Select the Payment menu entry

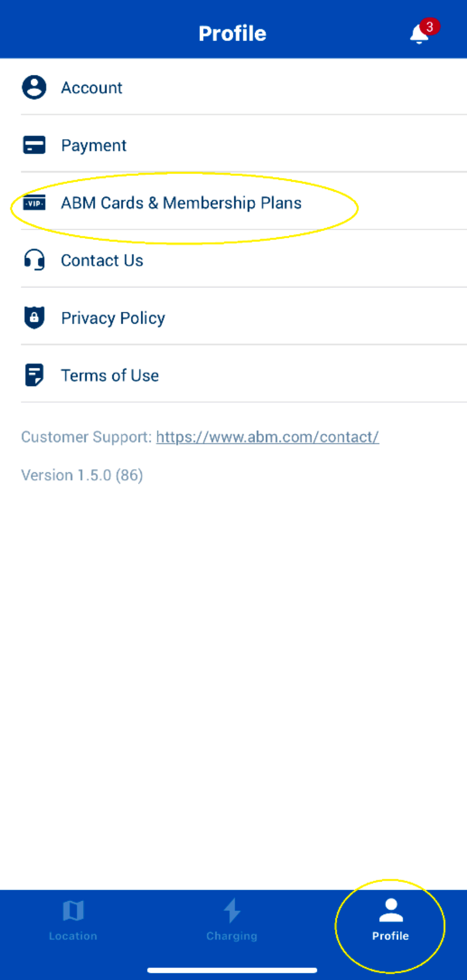(x=94, y=145)
